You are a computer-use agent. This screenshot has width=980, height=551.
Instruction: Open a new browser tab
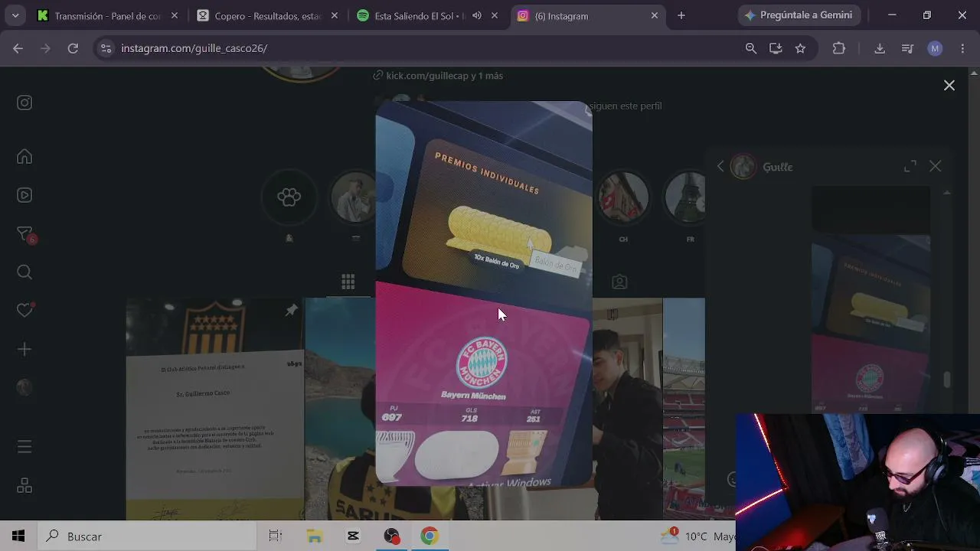[x=681, y=15]
